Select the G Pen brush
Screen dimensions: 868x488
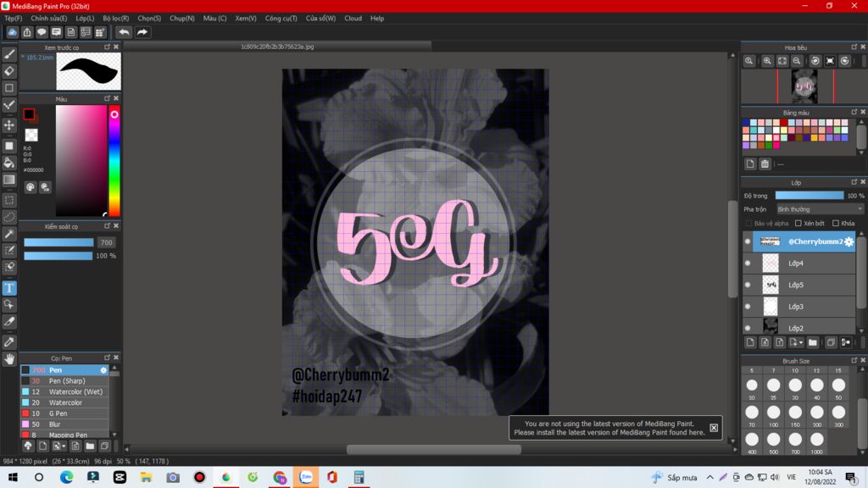point(64,413)
